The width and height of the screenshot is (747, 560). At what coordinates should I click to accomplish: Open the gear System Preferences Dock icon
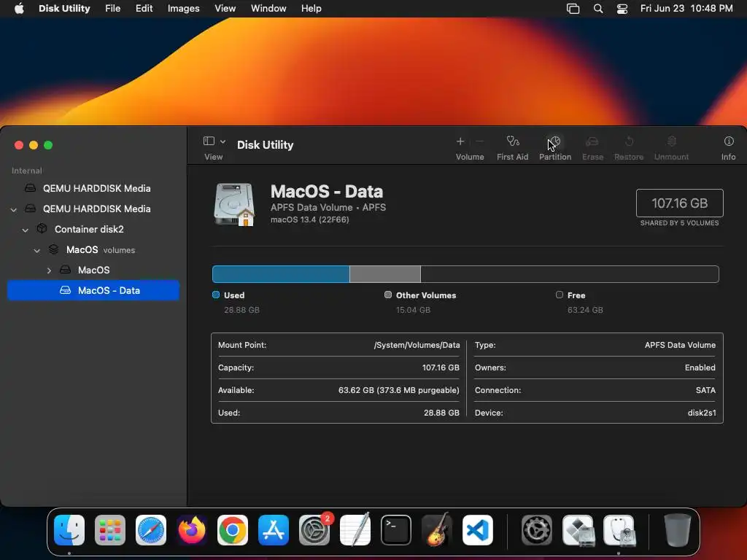click(x=537, y=530)
